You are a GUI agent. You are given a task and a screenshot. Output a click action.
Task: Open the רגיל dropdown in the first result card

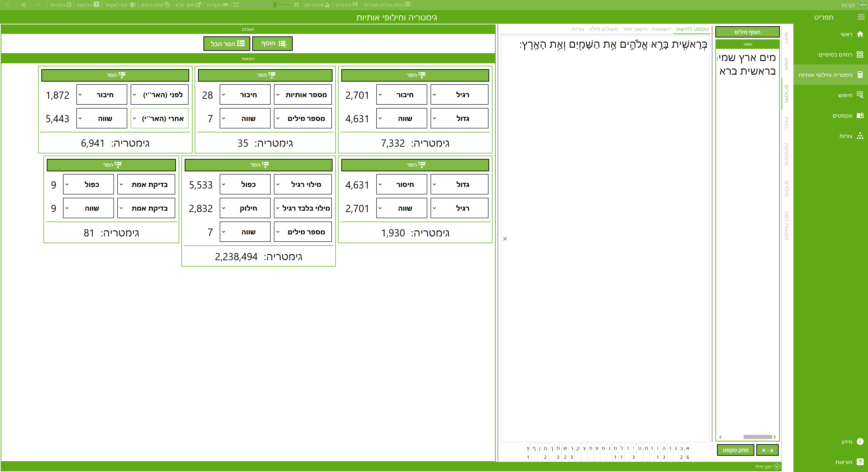[x=459, y=95]
